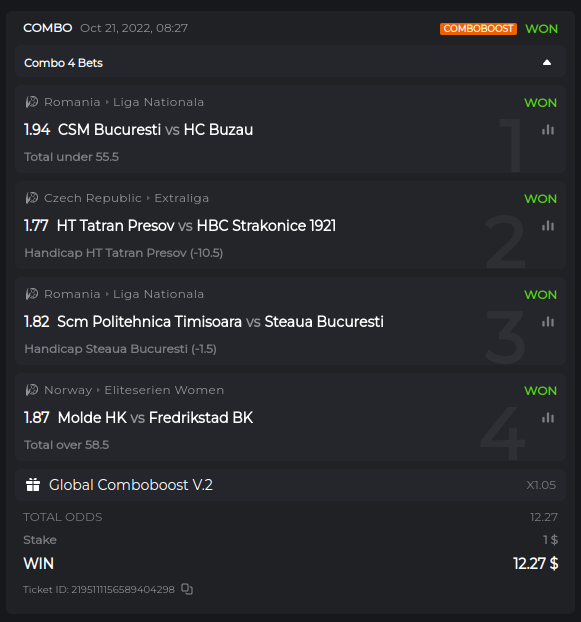The width and height of the screenshot is (581, 622).
Task: Click the Global Comboboost gift icon
Action: pyautogui.click(x=33, y=485)
